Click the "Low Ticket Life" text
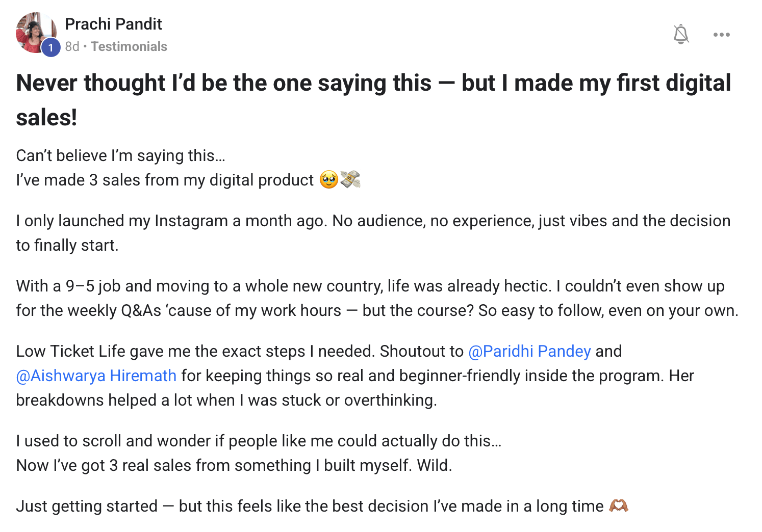762x532 pixels. point(70,351)
